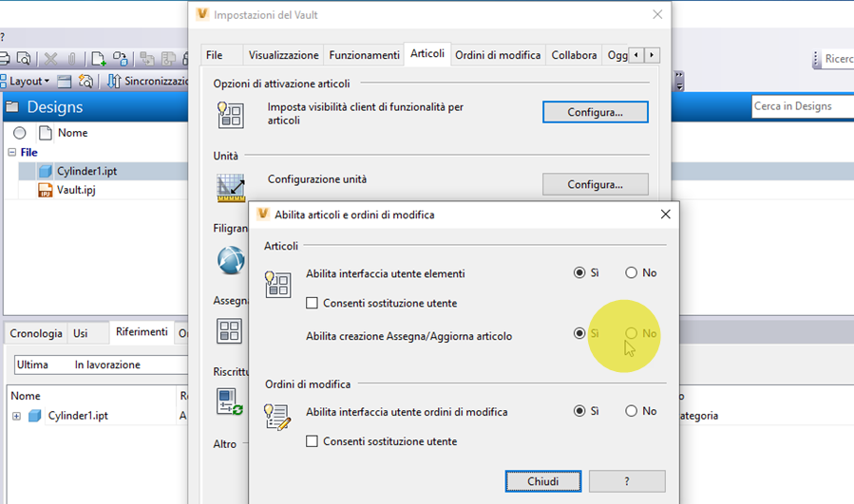Screen dimensions: 854x504
Task: Expand Cylinder1.ipt in the Riferimenti tree
Action: (x=16, y=416)
